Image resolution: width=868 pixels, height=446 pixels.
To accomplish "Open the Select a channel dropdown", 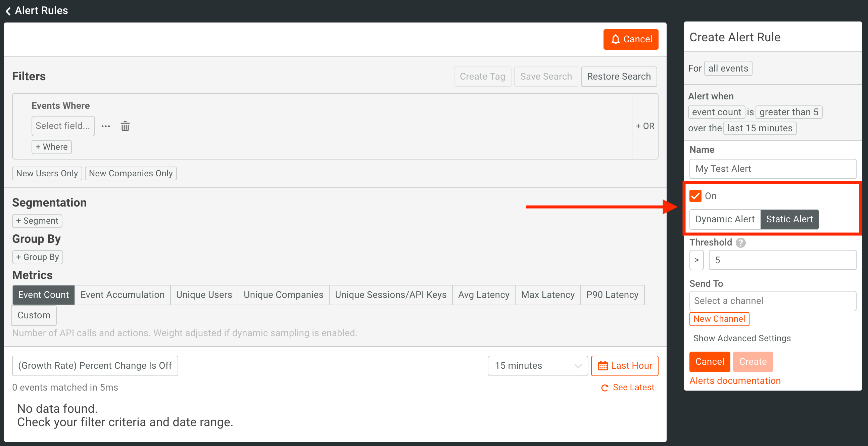I will [x=772, y=301].
